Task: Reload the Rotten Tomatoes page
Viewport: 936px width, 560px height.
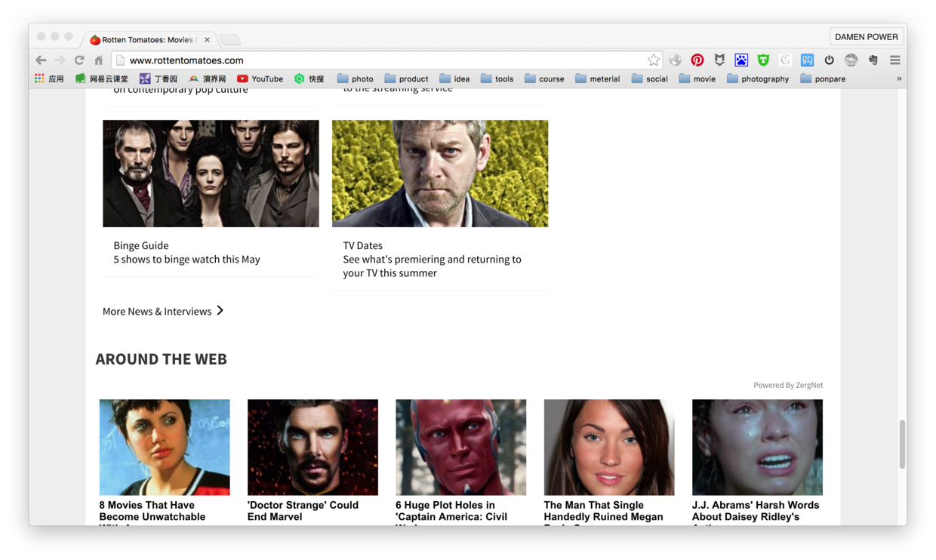Action: [79, 60]
